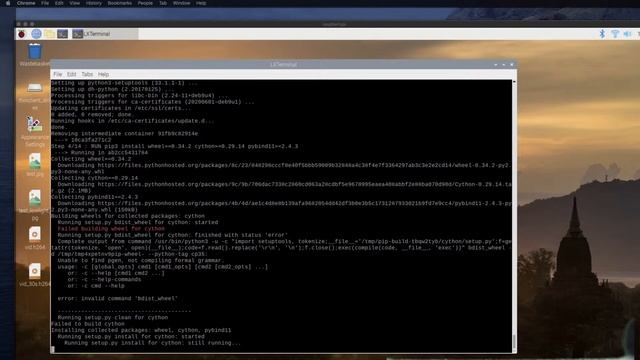Click 'Removing intermediate container' terminal line
The image size is (640, 360).
124,133
